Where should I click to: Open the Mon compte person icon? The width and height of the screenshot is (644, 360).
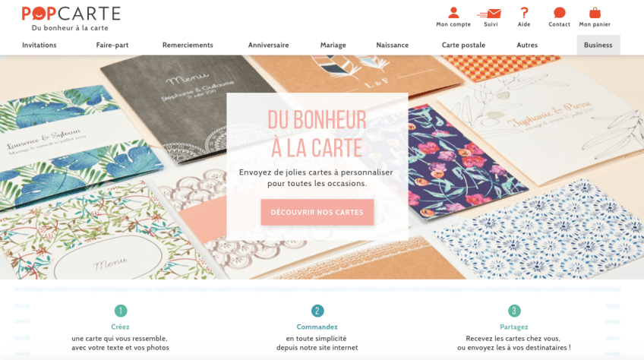coord(453,13)
